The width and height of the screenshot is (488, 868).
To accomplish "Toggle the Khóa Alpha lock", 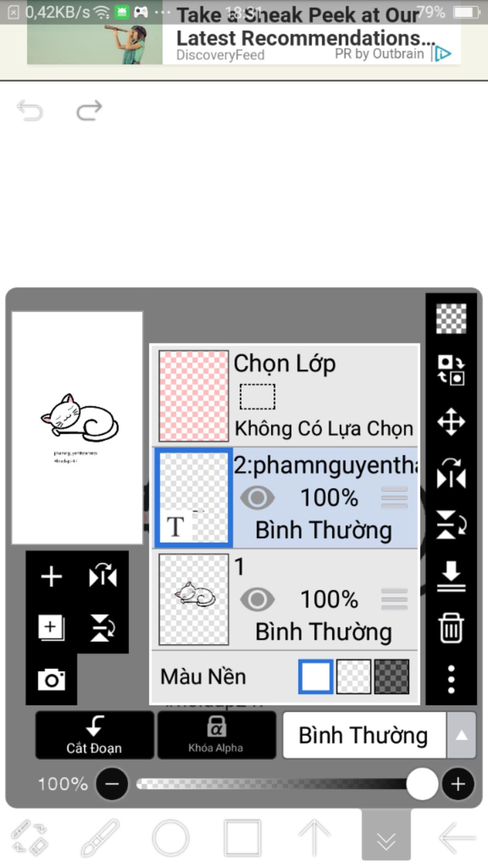I will pos(216,734).
